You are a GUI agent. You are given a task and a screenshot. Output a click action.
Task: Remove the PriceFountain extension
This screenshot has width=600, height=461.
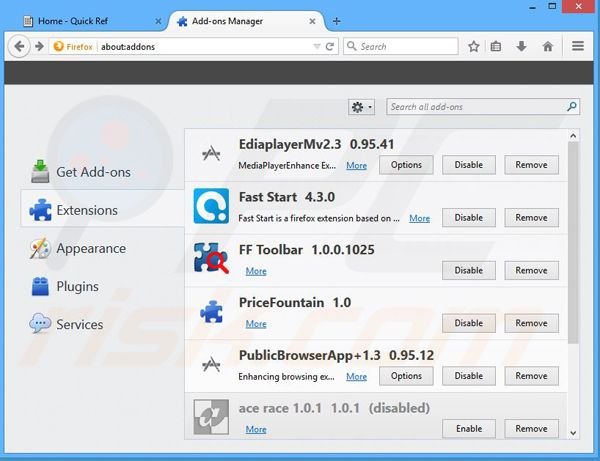[x=531, y=323]
